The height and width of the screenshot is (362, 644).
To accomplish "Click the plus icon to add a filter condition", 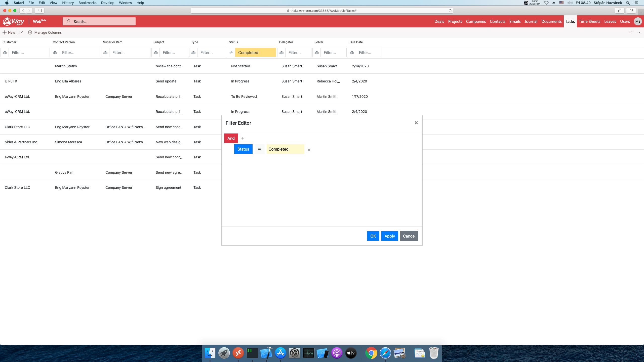I will coord(243,138).
